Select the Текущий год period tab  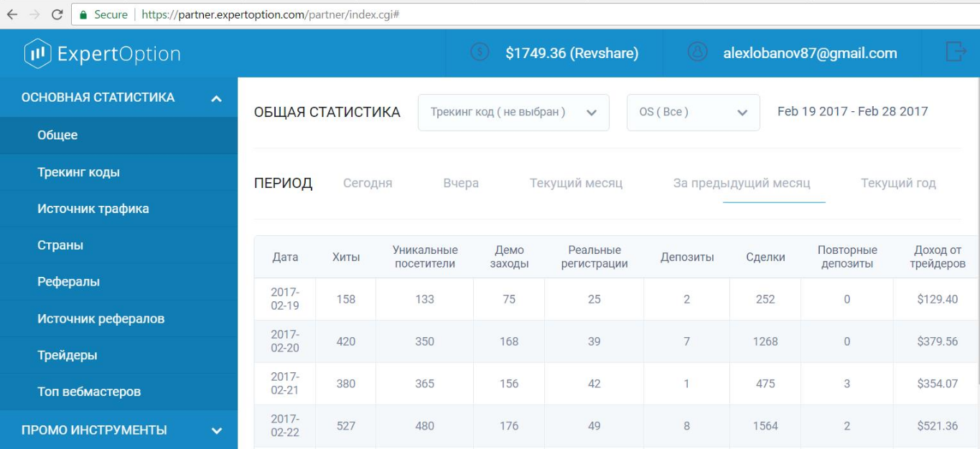pyautogui.click(x=898, y=183)
